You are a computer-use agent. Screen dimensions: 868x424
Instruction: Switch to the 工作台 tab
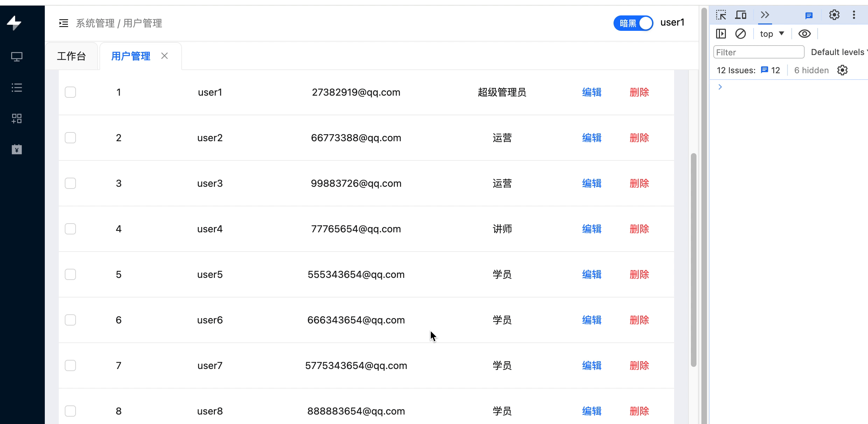tap(71, 56)
